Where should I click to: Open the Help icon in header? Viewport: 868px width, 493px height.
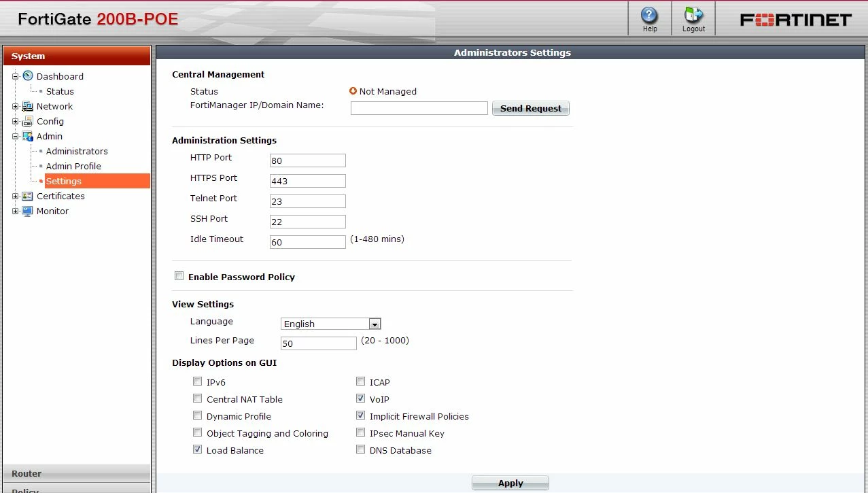(x=650, y=15)
